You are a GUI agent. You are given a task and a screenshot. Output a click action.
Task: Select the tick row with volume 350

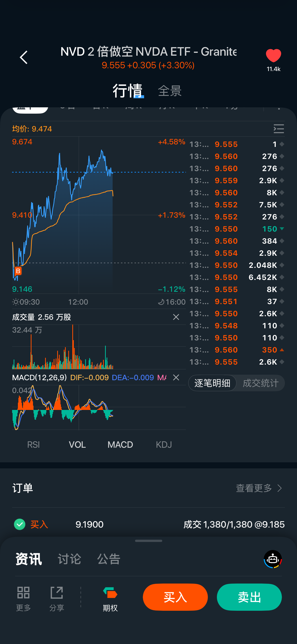(237, 350)
